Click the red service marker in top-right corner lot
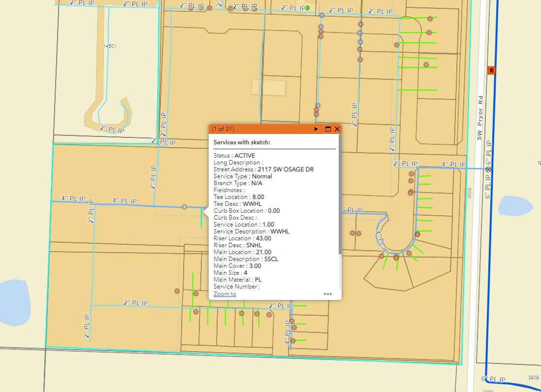541x392 pixels. (430, 19)
